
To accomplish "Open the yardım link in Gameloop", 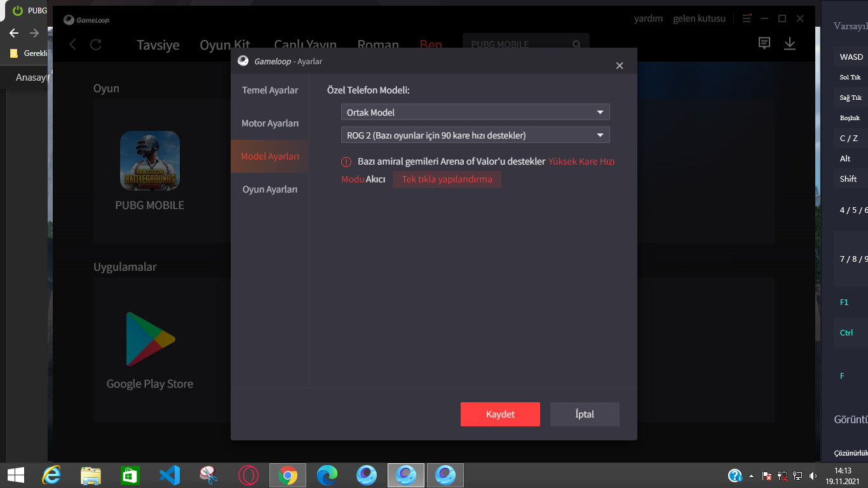I will tap(649, 18).
